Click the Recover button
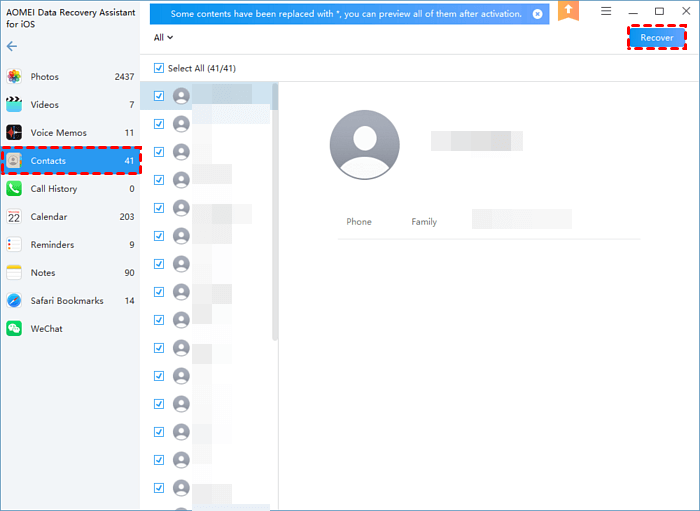Viewport: 700px width, 511px height. click(x=657, y=38)
